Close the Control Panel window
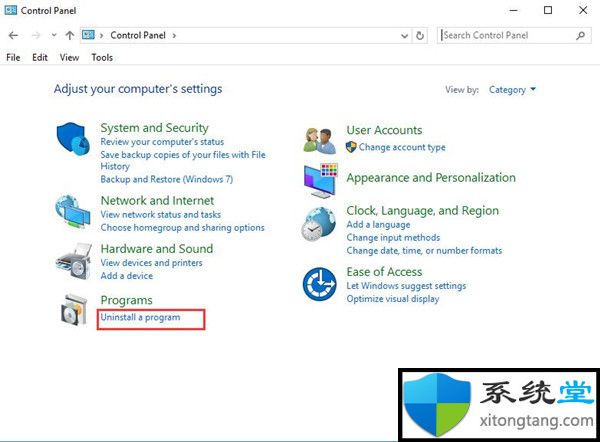The image size is (600, 442). (583, 10)
